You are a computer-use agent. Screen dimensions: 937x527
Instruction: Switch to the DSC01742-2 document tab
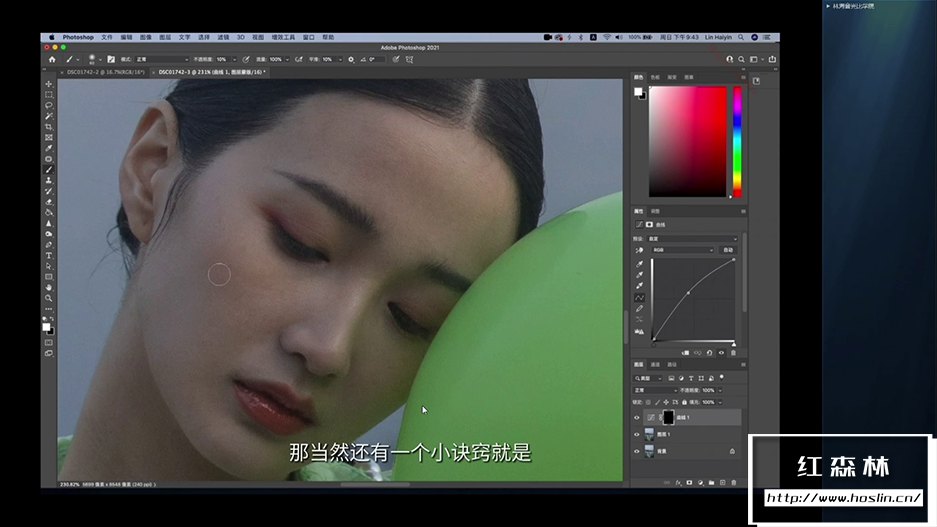click(106, 72)
